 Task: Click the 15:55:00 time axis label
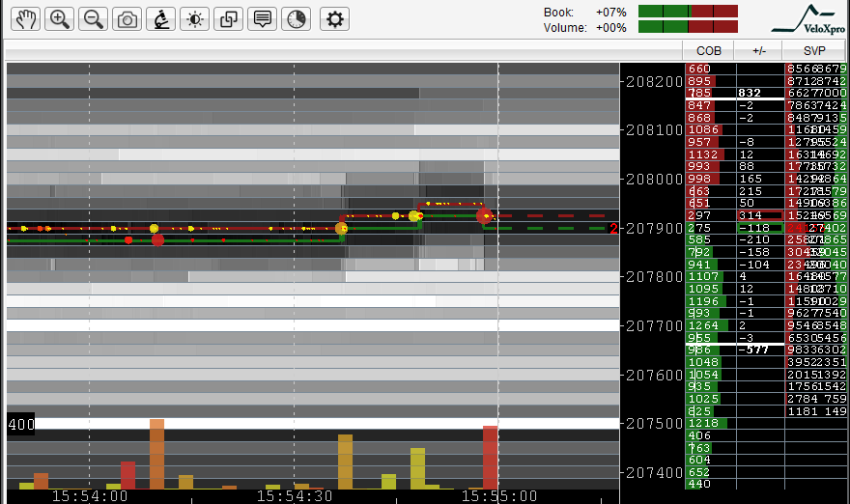pos(499,496)
